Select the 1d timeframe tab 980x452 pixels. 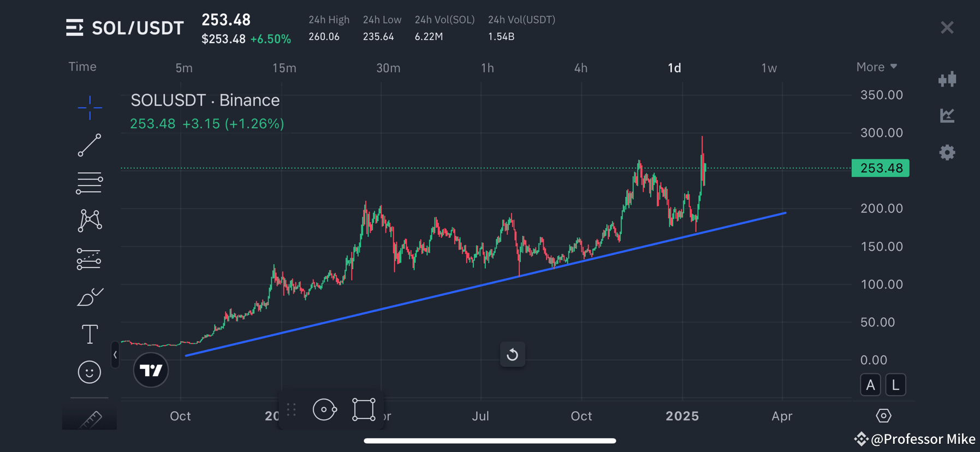coord(675,68)
